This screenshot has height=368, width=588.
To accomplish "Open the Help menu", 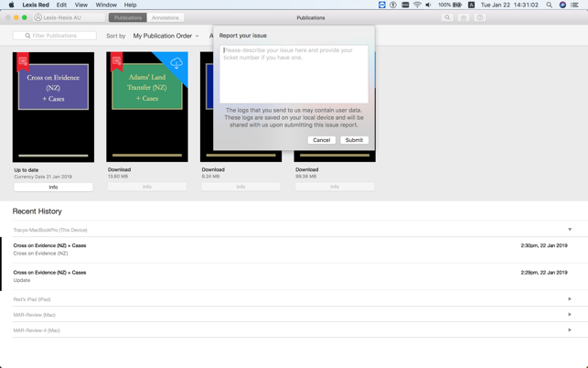I will pyautogui.click(x=130, y=5).
